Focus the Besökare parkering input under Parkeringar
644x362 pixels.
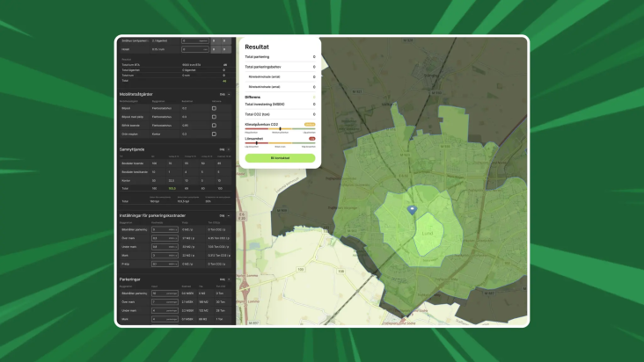click(x=163, y=293)
